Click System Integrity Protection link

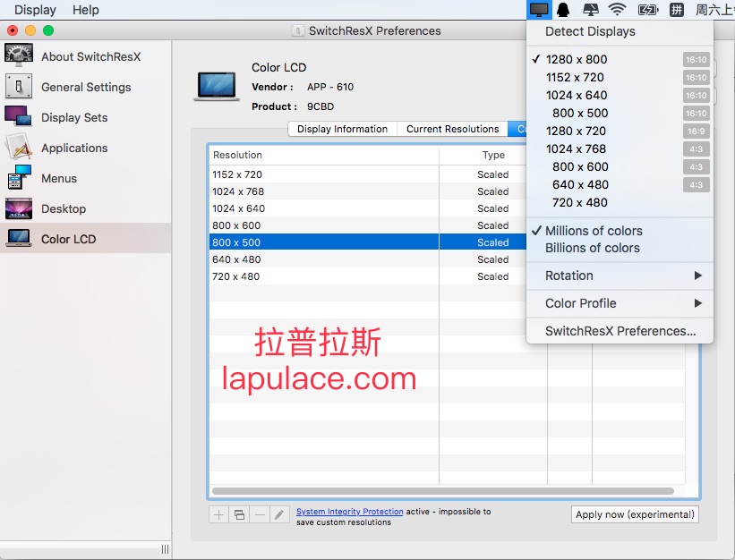click(x=350, y=512)
